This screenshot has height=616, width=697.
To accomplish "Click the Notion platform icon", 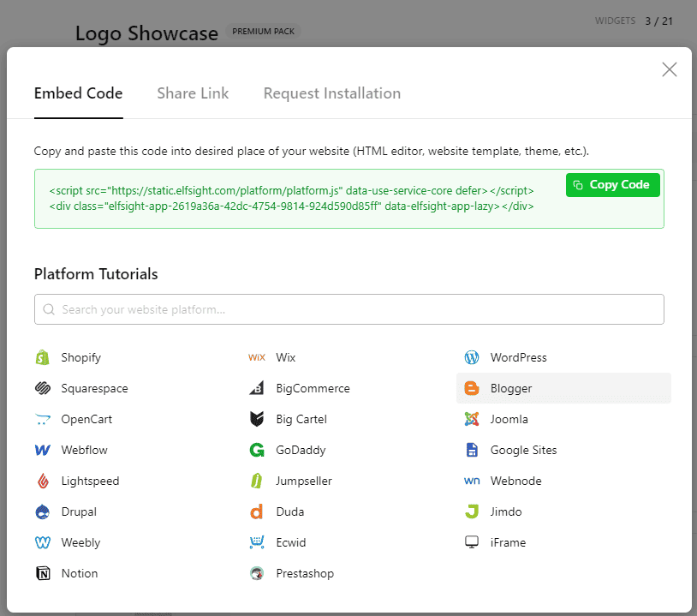I will coord(43,573).
